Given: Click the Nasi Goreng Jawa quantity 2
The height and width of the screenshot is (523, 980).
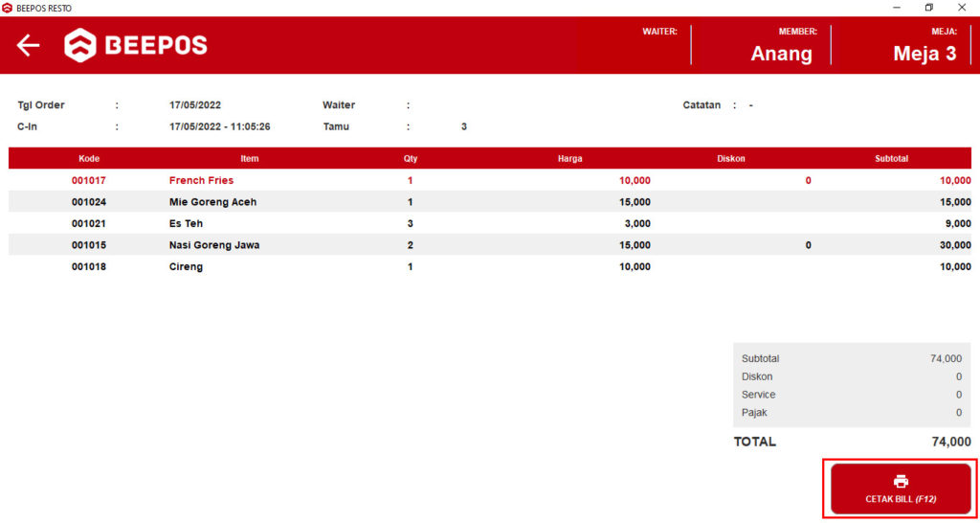Looking at the screenshot, I should click(x=410, y=245).
